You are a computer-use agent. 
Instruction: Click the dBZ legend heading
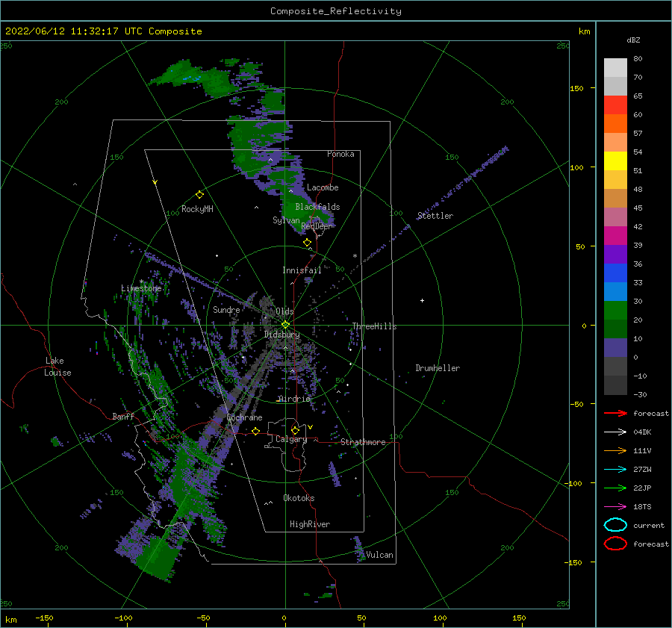point(633,40)
